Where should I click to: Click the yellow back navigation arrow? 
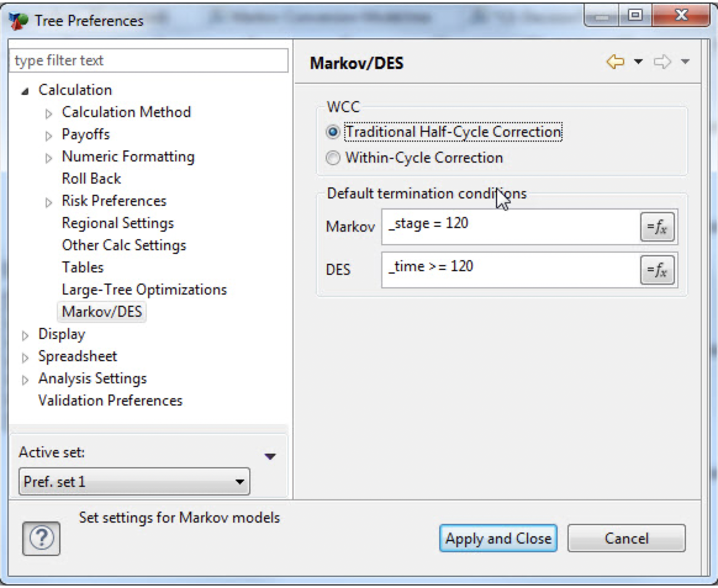click(x=615, y=62)
